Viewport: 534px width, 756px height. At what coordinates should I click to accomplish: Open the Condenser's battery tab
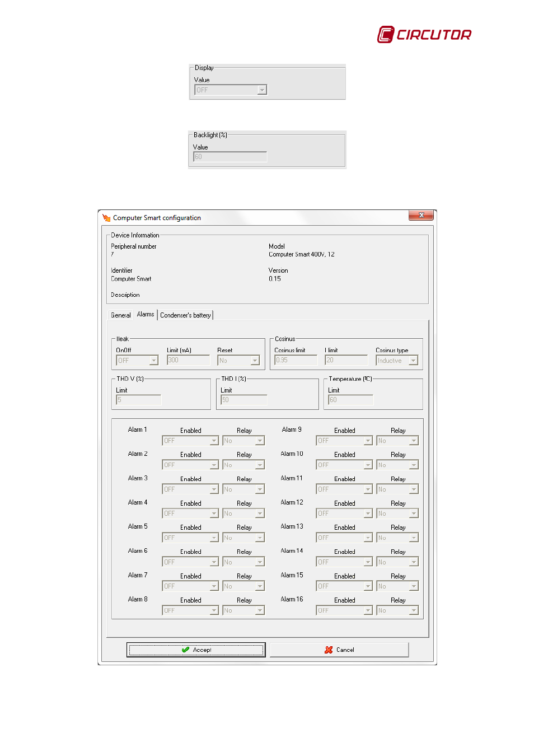click(185, 315)
